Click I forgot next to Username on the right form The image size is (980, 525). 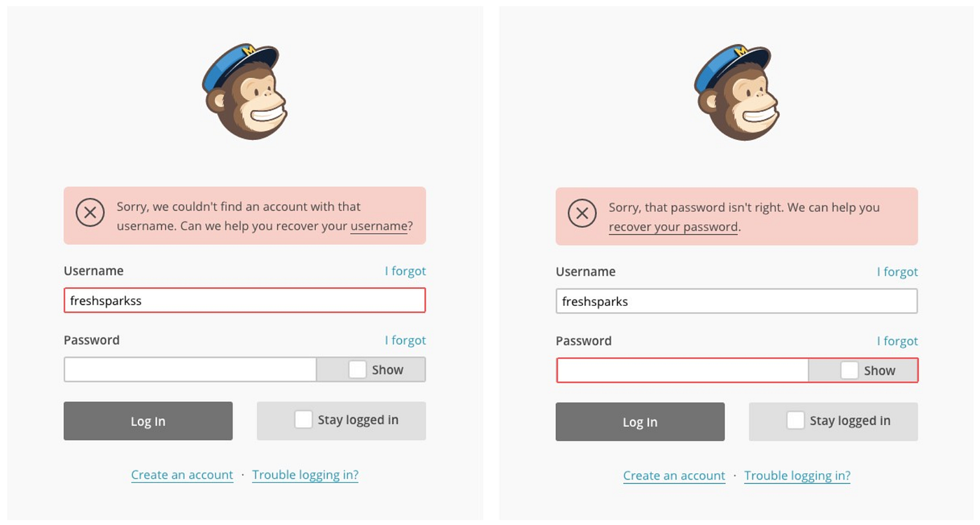click(x=897, y=272)
